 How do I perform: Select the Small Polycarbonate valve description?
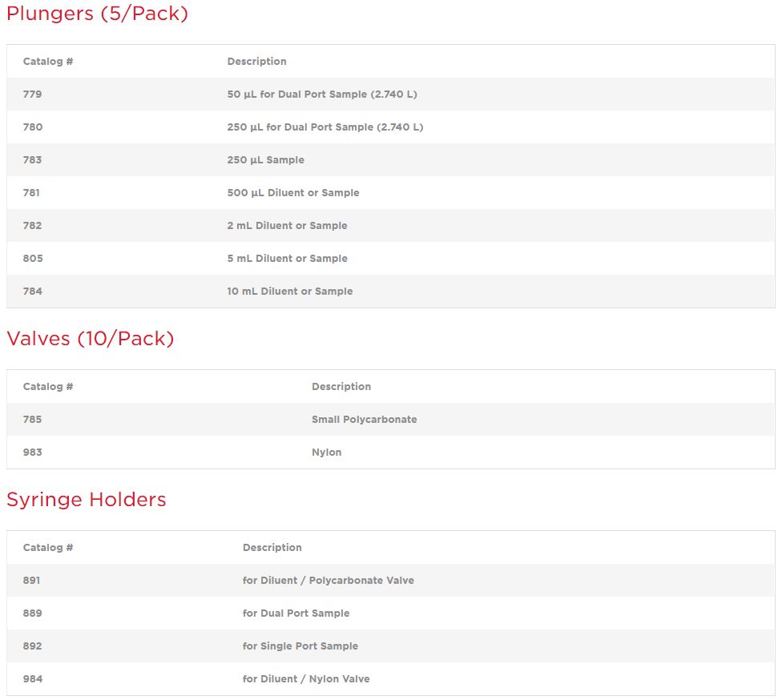point(364,420)
